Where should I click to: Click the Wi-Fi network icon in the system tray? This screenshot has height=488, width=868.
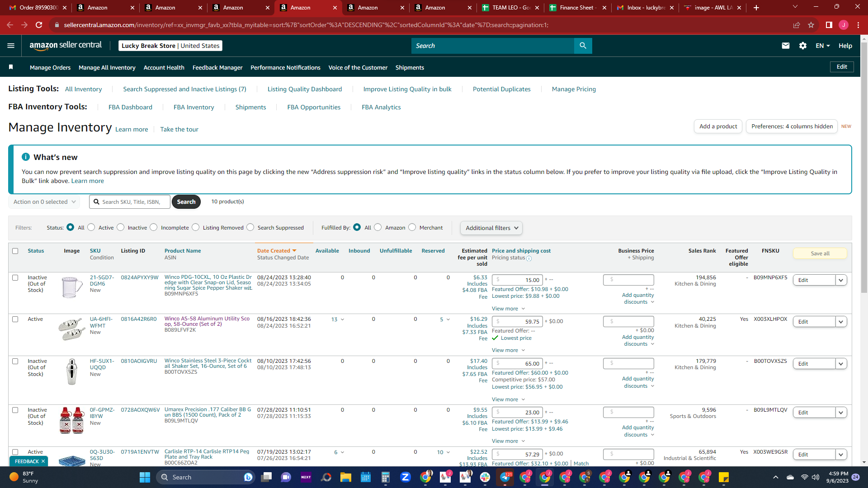(804, 477)
